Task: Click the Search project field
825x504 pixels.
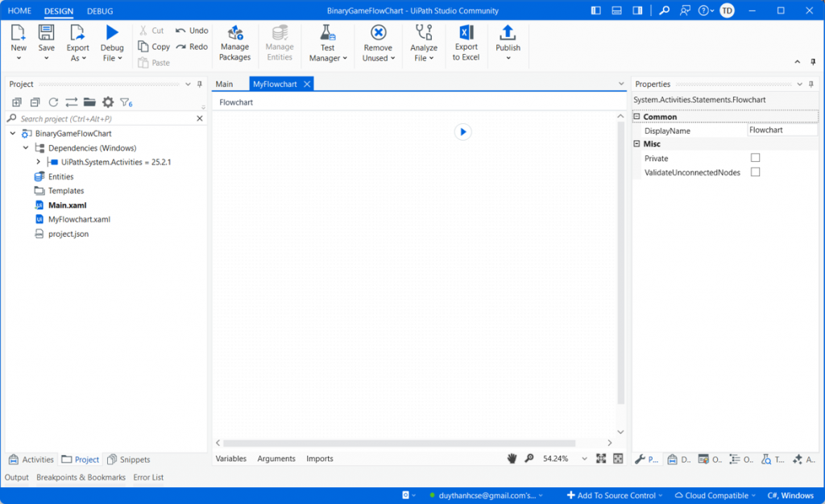Action: pyautogui.click(x=106, y=119)
